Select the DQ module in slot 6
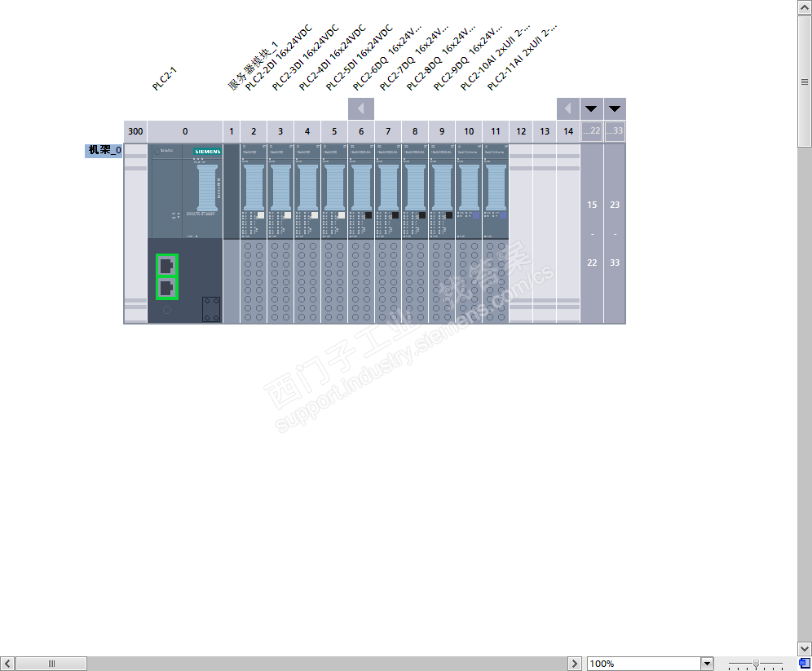The width and height of the screenshot is (812, 671). coord(361,233)
